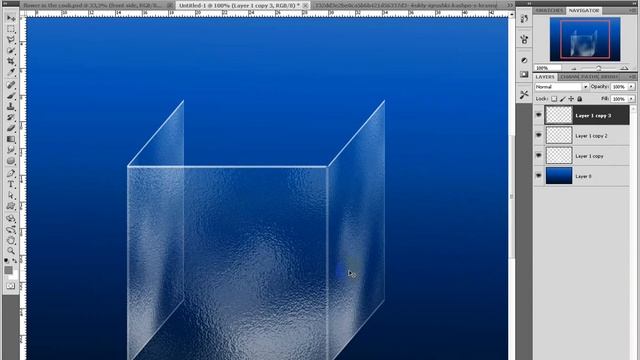
Task: Open the Fill slider arrow
Action: pos(631,99)
